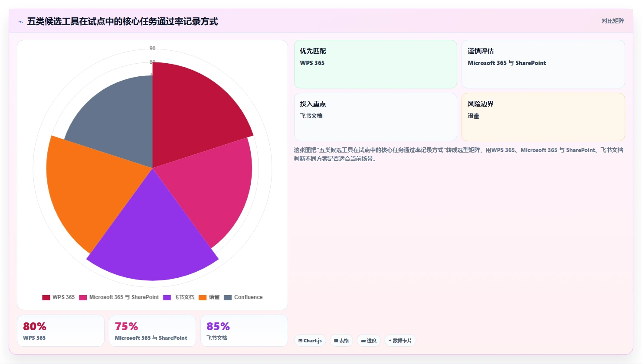Click the header icon beside the title
Image resolution: width=642 pixels, height=364 pixels.
20,22
